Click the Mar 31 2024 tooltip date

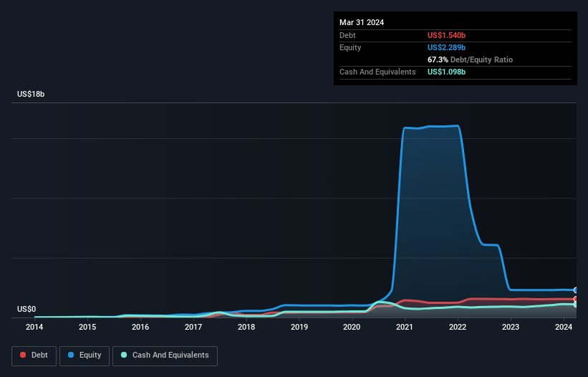pos(362,22)
